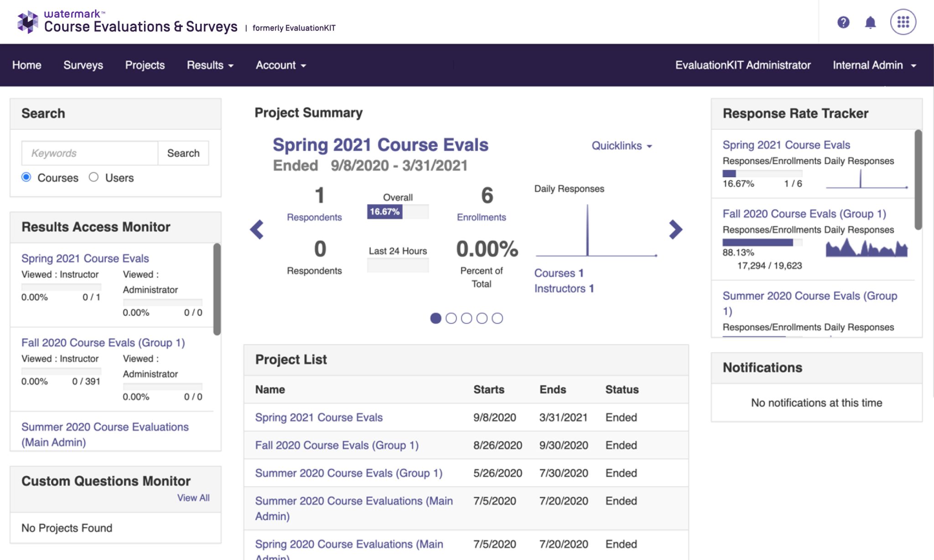
Task: Open the help icon in the top bar
Action: point(843,21)
